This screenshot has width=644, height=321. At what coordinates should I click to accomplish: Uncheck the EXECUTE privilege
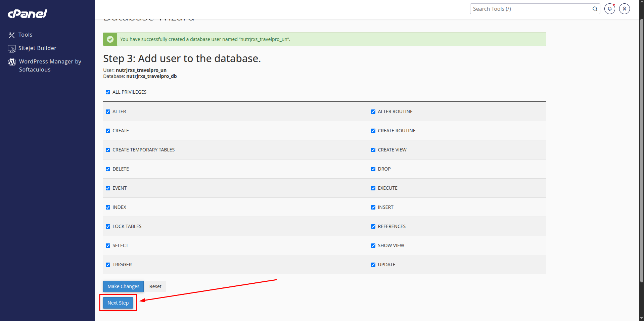coord(373,188)
